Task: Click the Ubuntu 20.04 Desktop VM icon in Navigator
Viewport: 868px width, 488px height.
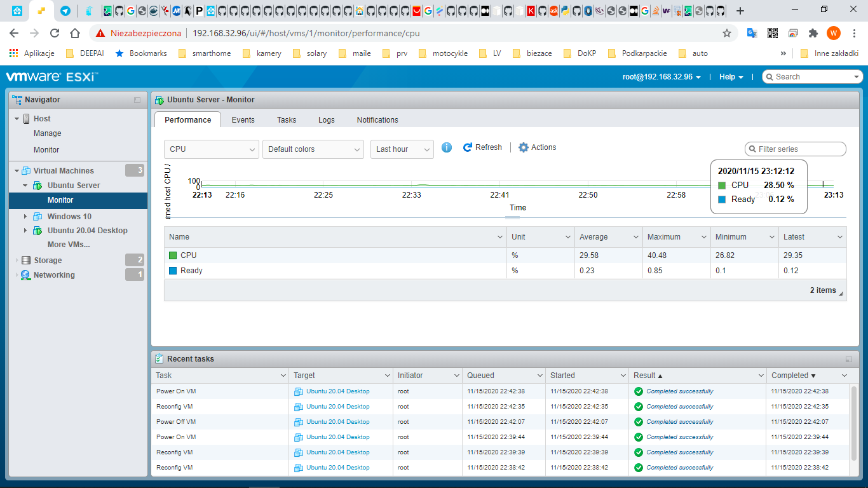Action: 37,231
